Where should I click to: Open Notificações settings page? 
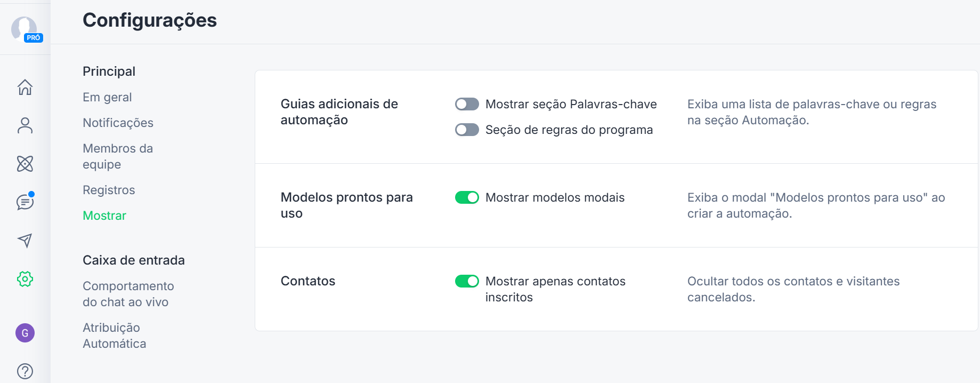(118, 123)
